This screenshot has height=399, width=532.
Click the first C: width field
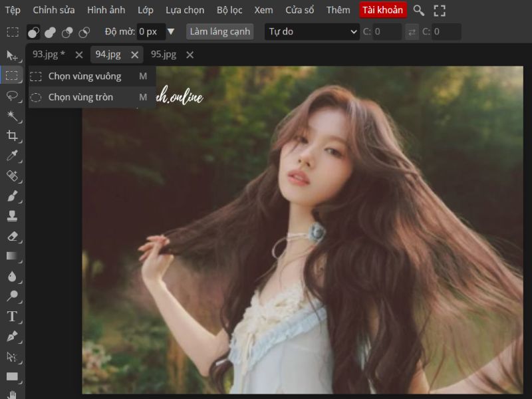point(387,31)
